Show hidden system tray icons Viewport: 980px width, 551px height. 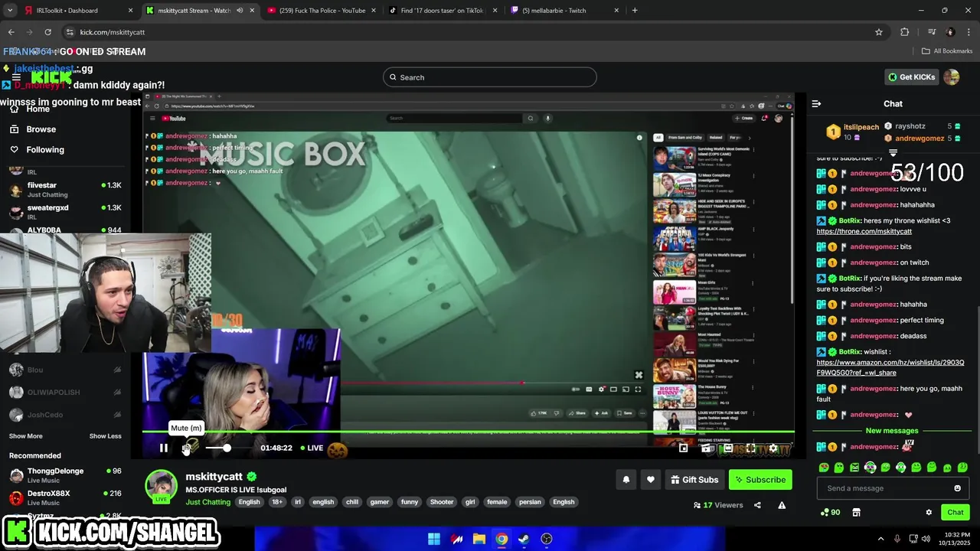coord(880,539)
